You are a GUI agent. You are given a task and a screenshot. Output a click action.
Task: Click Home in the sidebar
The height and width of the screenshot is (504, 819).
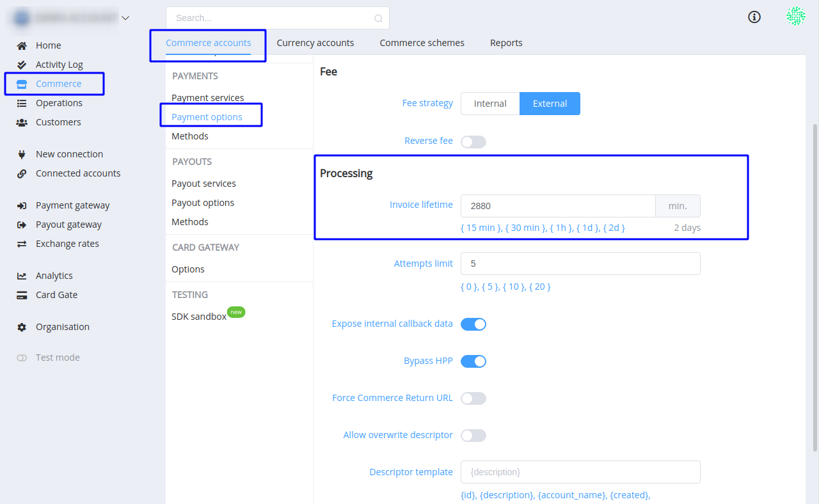[49, 45]
